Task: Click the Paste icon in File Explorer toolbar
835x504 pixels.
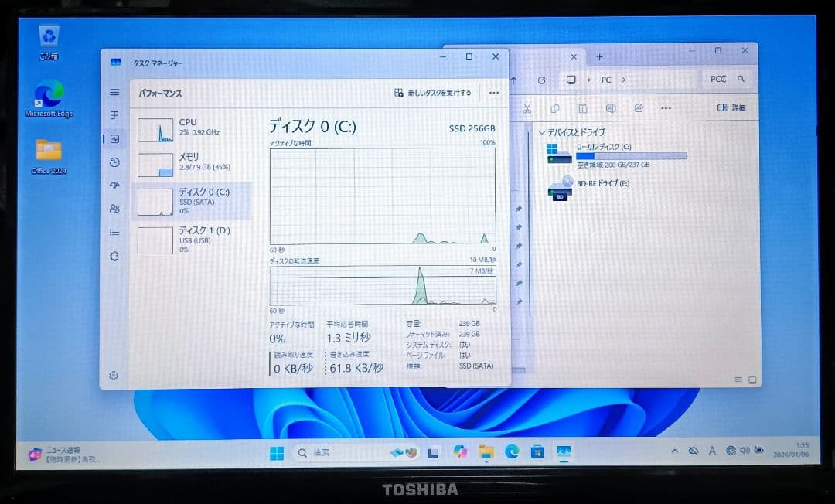Action: click(x=583, y=108)
